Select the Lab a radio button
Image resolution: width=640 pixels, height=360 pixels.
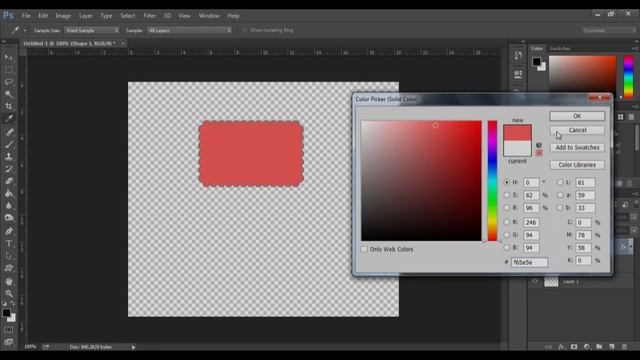point(560,195)
